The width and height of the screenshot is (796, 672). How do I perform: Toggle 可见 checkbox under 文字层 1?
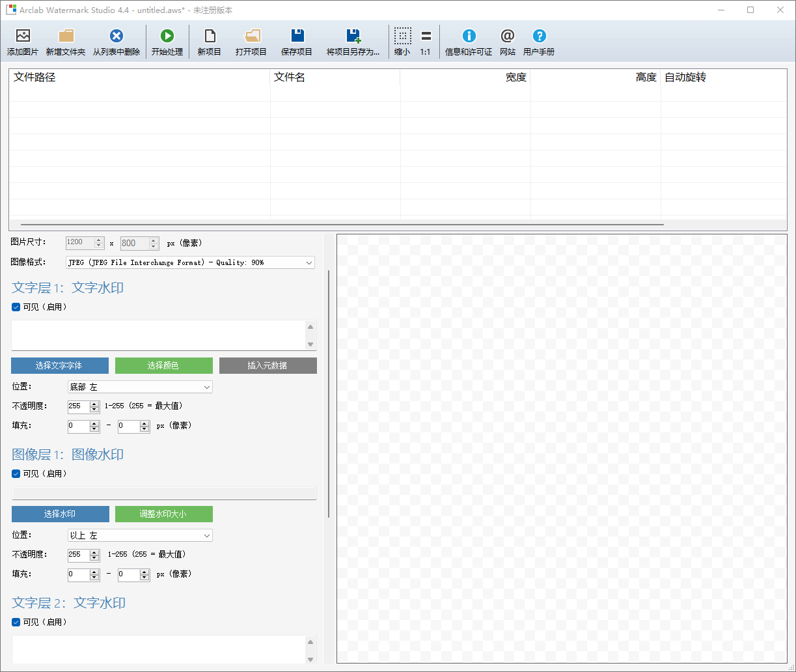16,307
